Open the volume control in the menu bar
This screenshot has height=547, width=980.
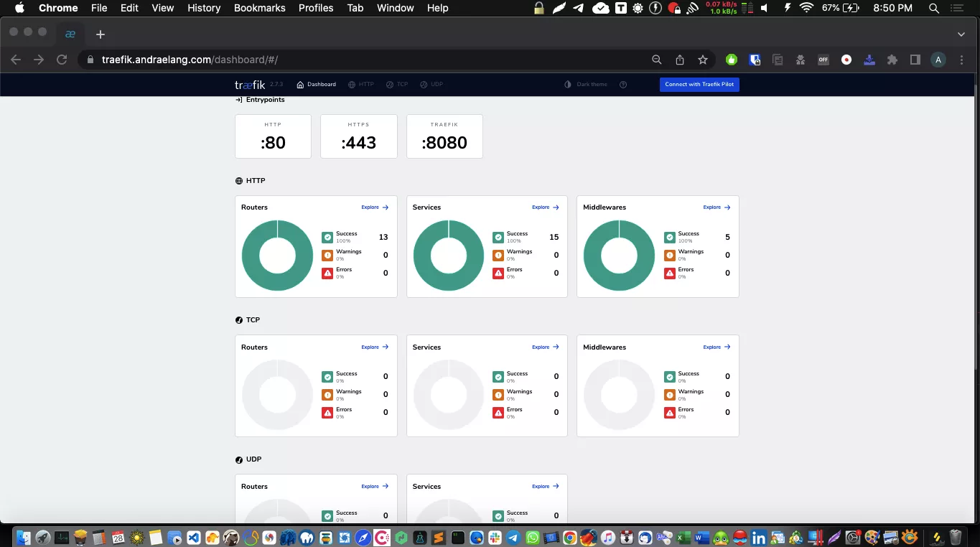(764, 8)
